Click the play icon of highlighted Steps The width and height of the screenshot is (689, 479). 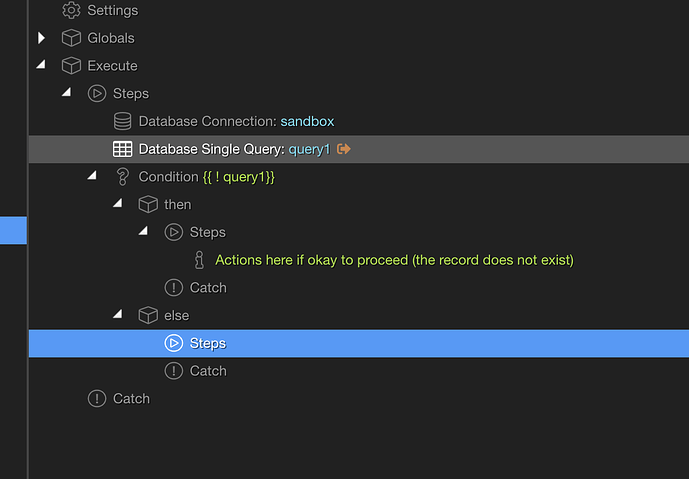click(173, 343)
